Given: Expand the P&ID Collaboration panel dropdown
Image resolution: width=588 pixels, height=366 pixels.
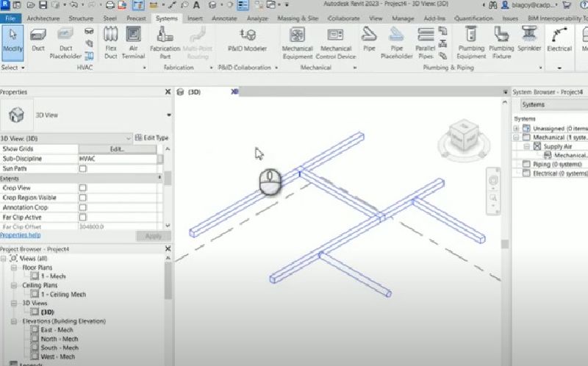Looking at the screenshot, I should (276, 68).
